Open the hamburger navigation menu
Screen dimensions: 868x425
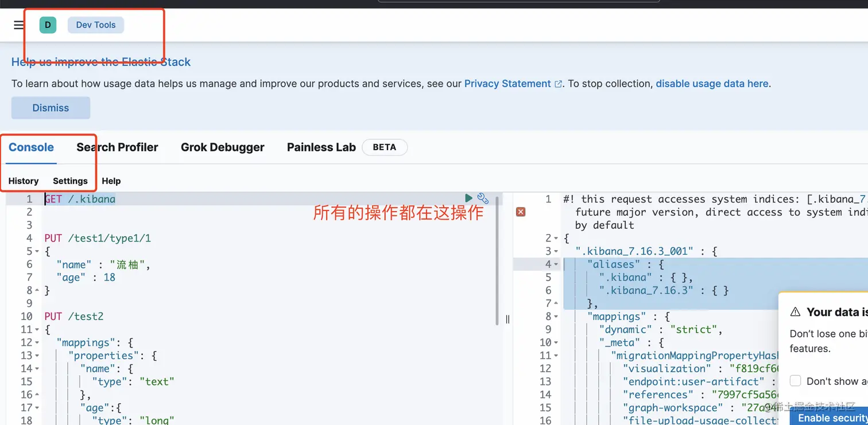(x=19, y=25)
